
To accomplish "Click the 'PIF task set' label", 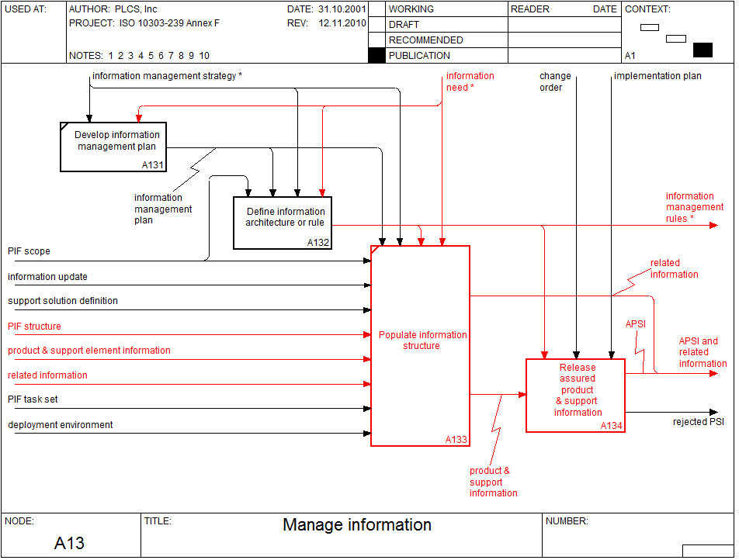I will pyautogui.click(x=33, y=399).
